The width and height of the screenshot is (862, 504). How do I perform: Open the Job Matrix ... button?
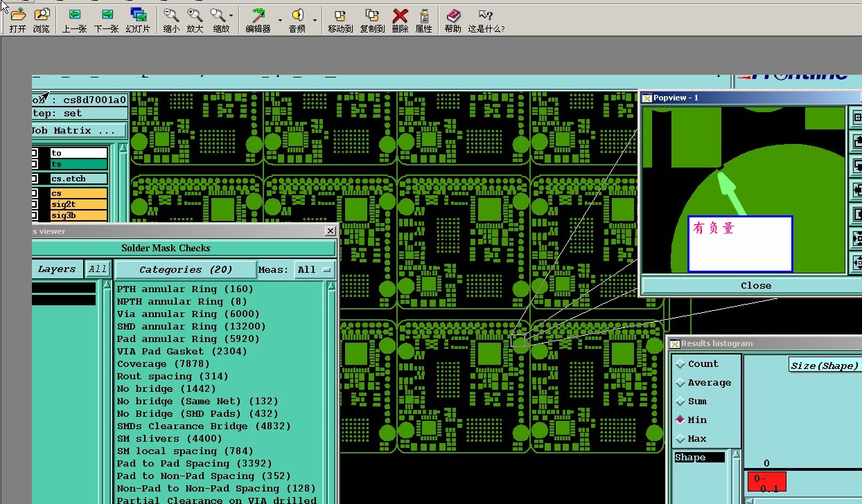[79, 131]
